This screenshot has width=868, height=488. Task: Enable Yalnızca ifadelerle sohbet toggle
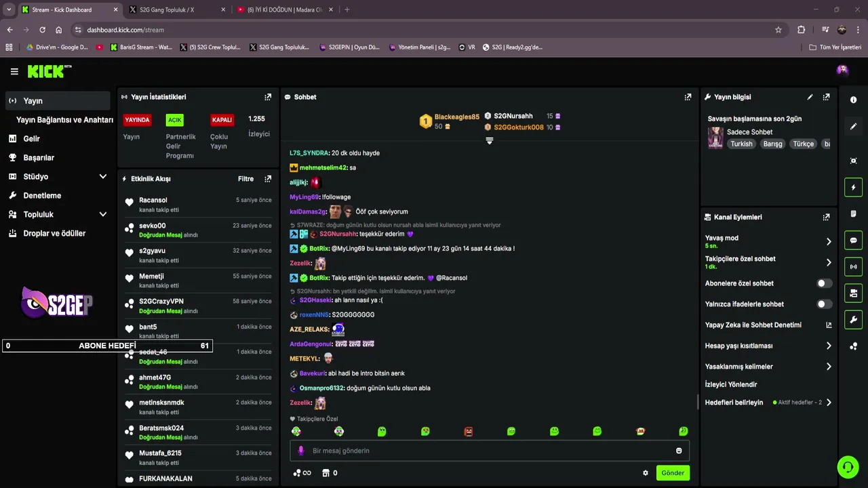pyautogui.click(x=824, y=304)
